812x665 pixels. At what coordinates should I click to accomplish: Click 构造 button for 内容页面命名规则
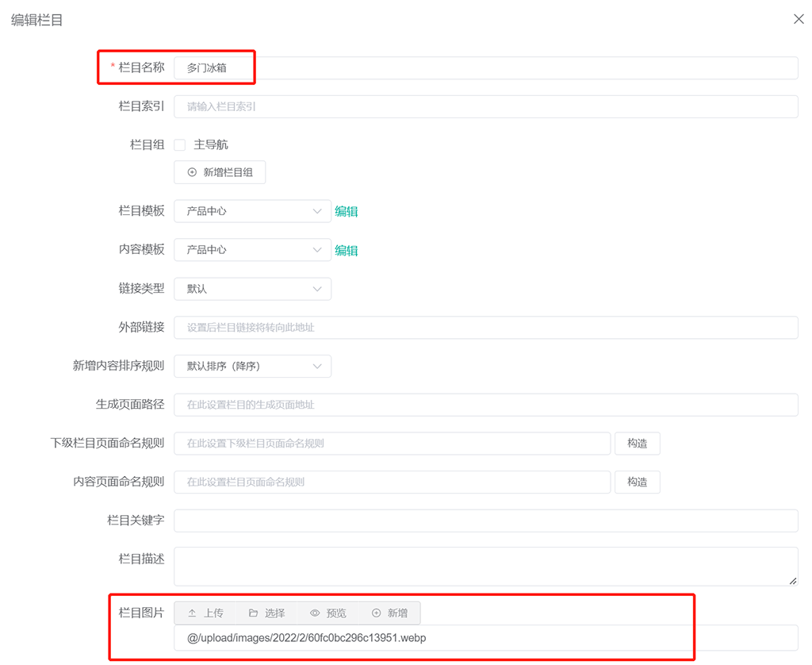click(x=637, y=482)
